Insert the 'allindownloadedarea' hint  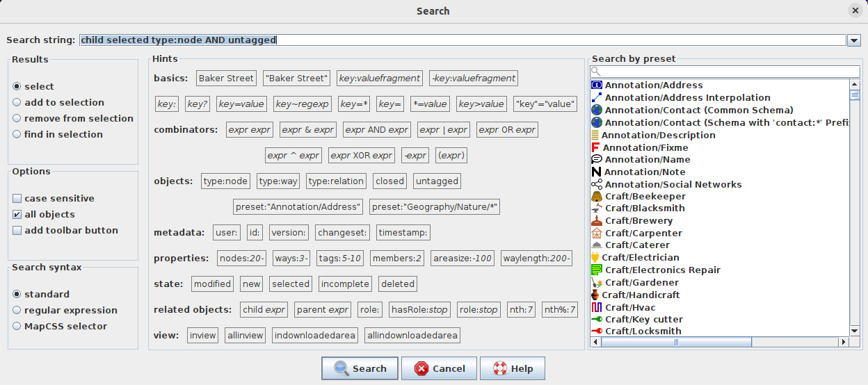412,335
